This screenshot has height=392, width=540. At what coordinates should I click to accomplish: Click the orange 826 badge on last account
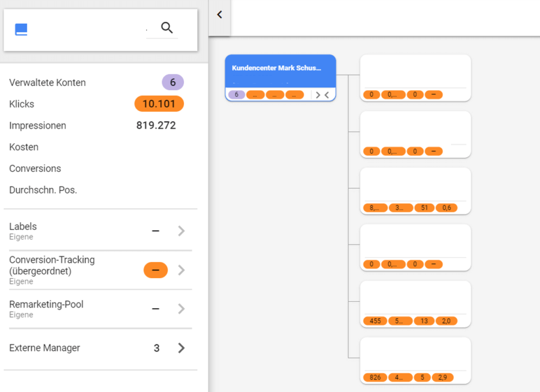[x=374, y=378]
